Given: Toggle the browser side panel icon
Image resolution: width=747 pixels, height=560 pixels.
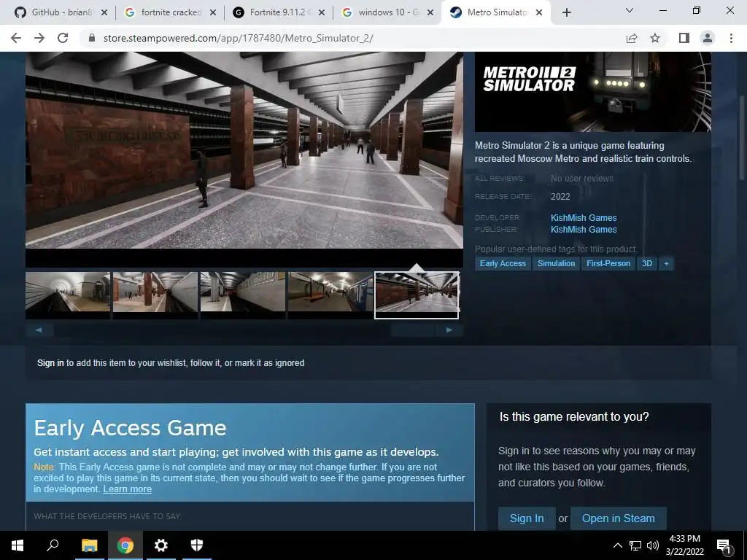Looking at the screenshot, I should [x=684, y=38].
